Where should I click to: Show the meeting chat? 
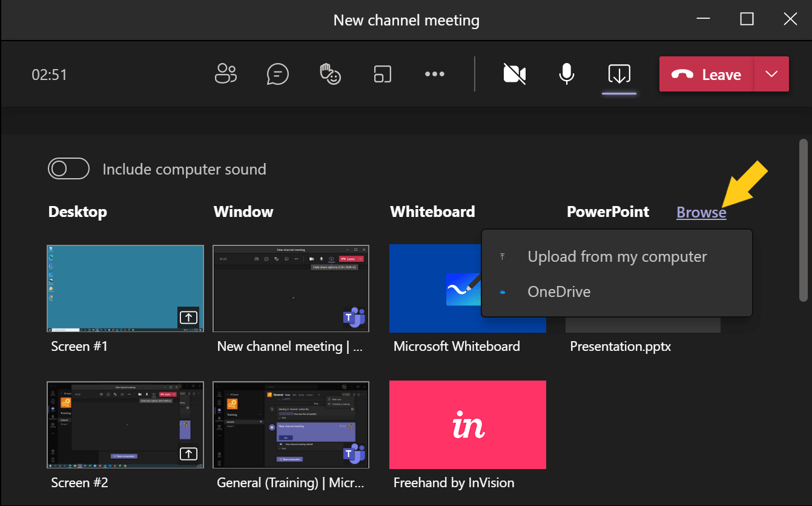pyautogui.click(x=277, y=75)
